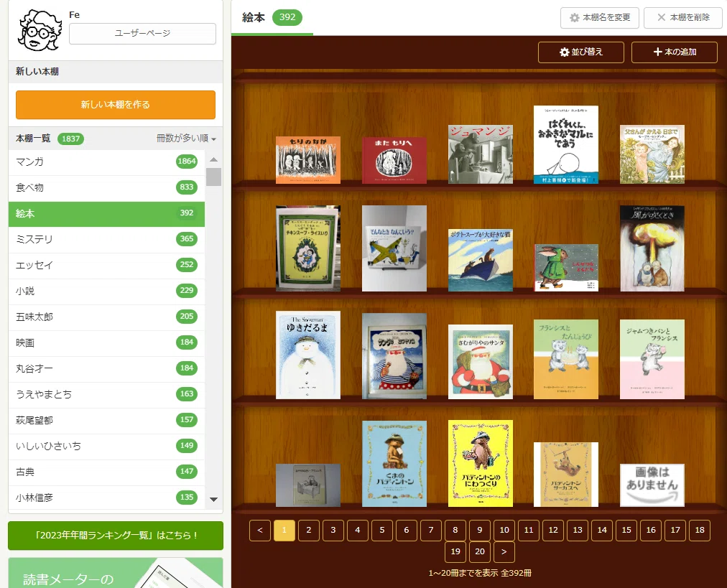Image resolution: width=727 pixels, height=588 pixels.
Task: Click 本棚名を変更 button
Action: [x=600, y=18]
